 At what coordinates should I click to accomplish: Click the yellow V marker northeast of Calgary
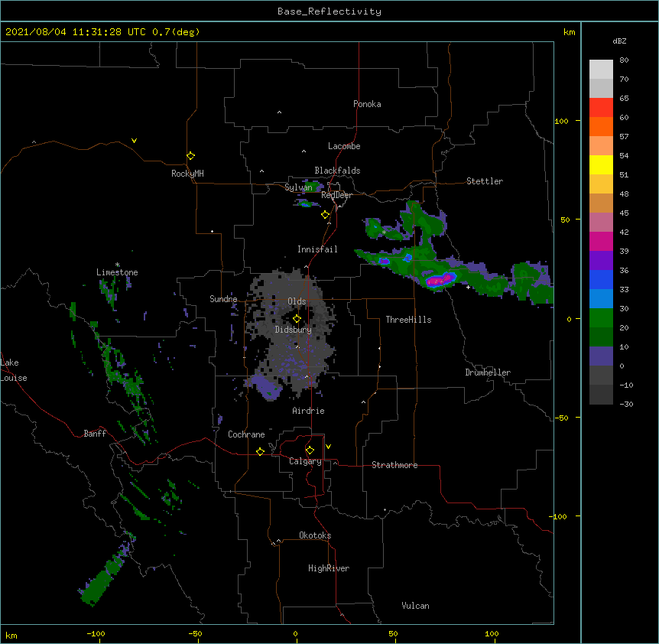pyautogui.click(x=328, y=447)
